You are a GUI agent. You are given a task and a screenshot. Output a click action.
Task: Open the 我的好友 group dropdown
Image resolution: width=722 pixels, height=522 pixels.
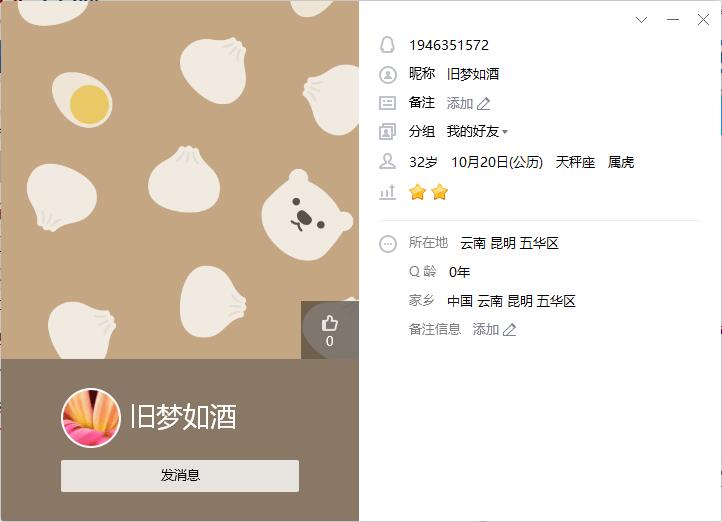point(477,132)
